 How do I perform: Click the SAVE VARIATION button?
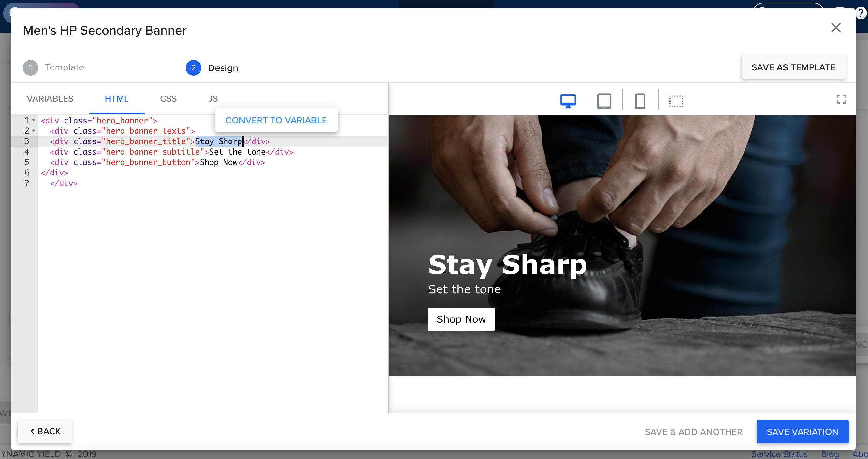[802, 432]
